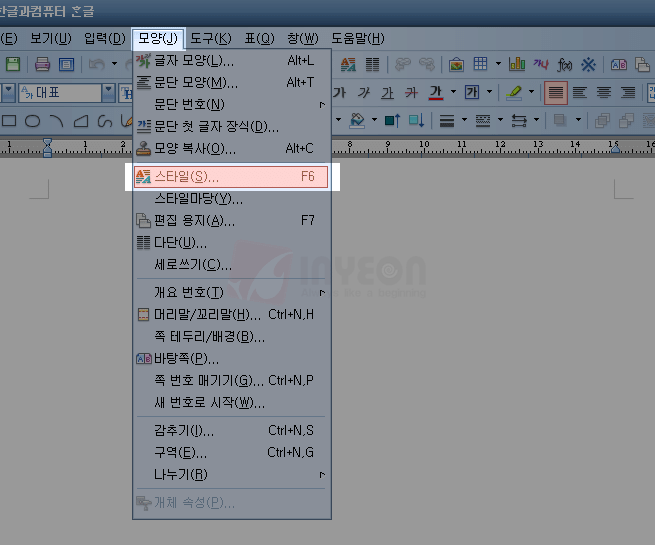The image size is (655, 545).
Task: Click the WordArt 가나 icon
Action: [x=541, y=64]
